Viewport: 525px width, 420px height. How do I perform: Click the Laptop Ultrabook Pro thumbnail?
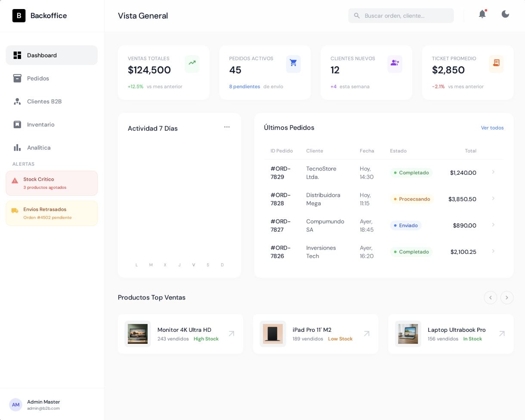(408, 334)
